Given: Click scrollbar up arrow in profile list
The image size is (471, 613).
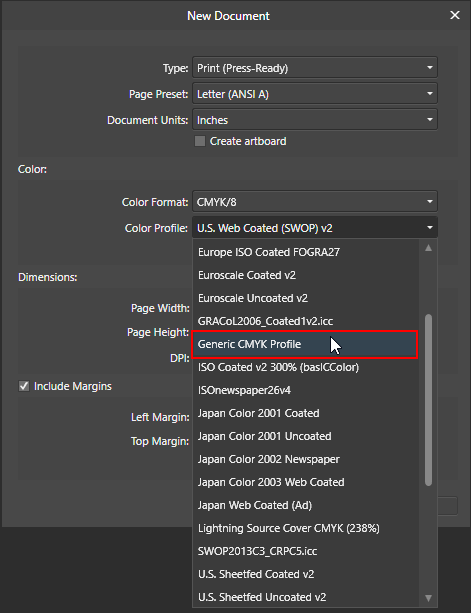Looking at the screenshot, I should click(x=428, y=248).
